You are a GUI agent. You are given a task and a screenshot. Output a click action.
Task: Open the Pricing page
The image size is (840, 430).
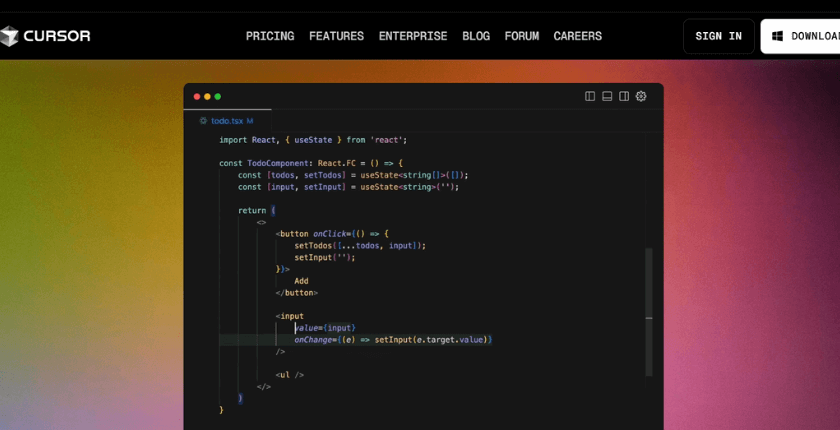tap(270, 36)
